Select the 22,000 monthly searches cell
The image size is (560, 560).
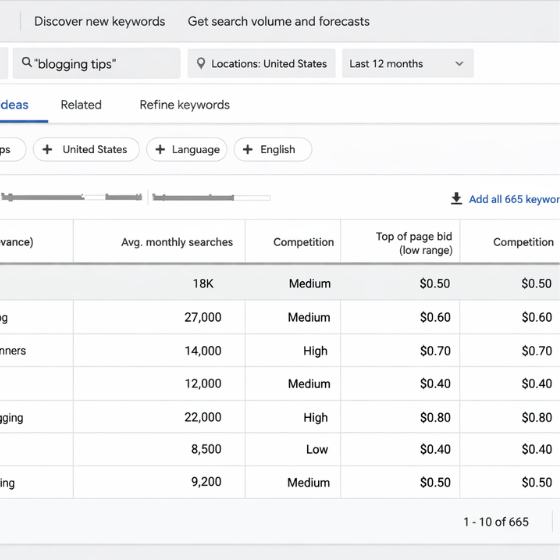(159, 417)
